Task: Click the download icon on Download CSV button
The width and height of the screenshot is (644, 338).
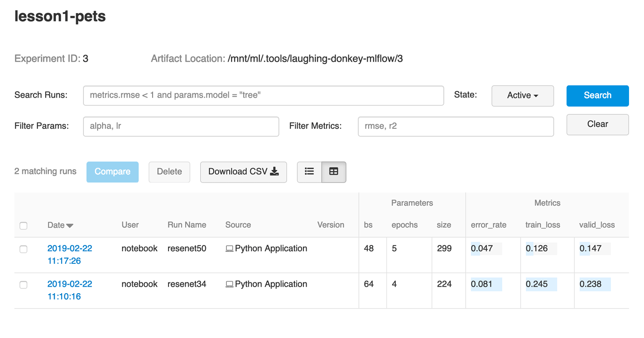Action: pyautogui.click(x=275, y=171)
